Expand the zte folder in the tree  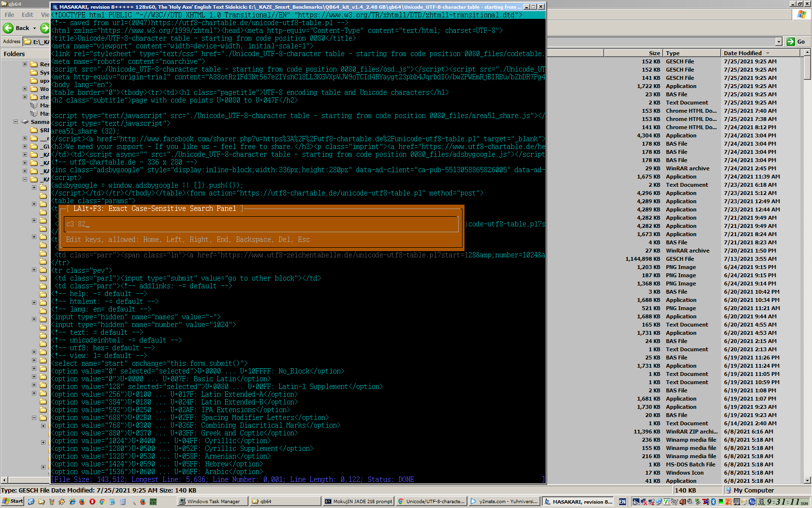25,97
